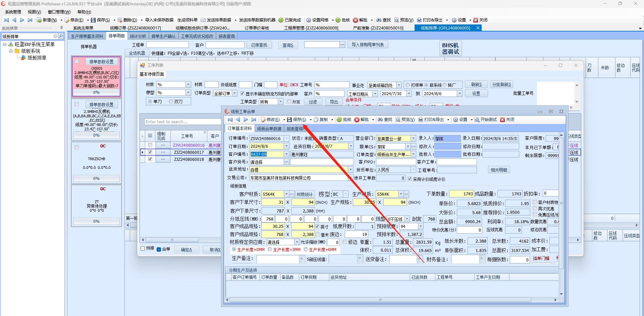Click red 关闭 icon in 纸板工单合单 toolbar
Screen dimensions: 644x316
point(502,120)
